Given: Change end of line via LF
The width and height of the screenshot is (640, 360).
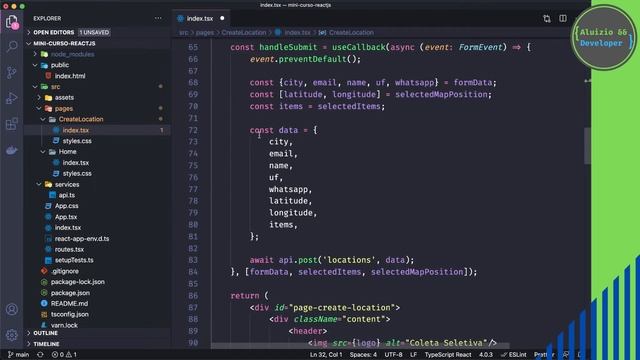Looking at the screenshot, I should 413,355.
